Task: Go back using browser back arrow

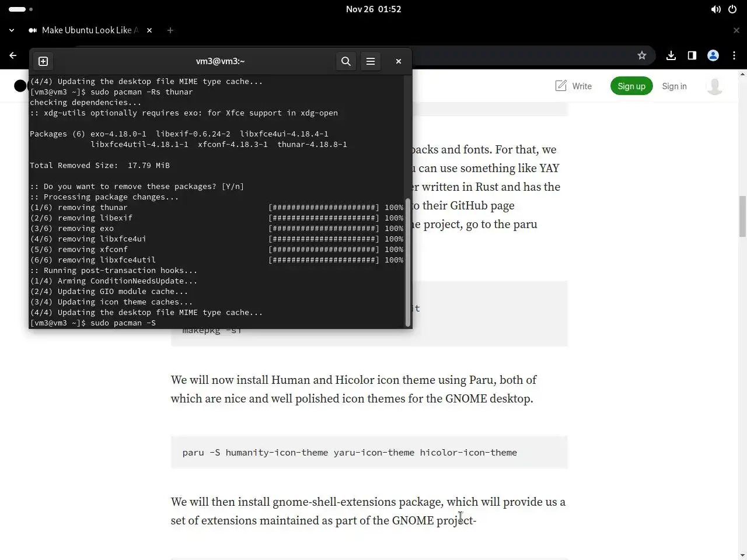Action: tap(13, 55)
